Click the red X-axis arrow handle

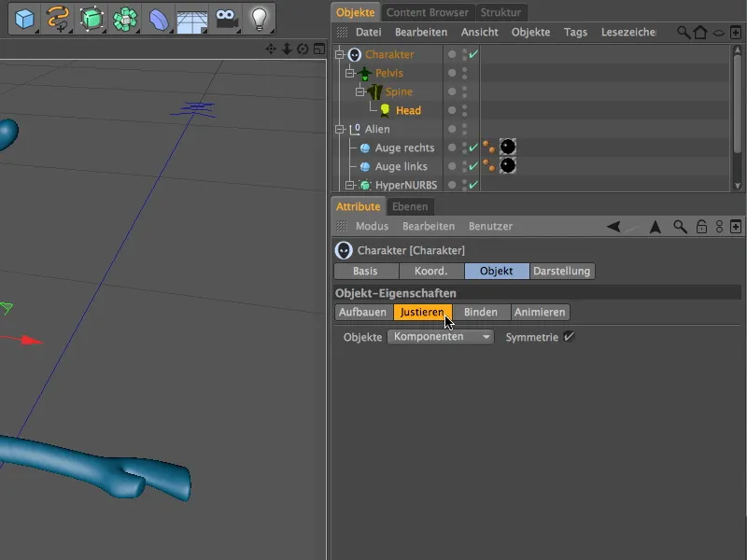click(x=32, y=341)
